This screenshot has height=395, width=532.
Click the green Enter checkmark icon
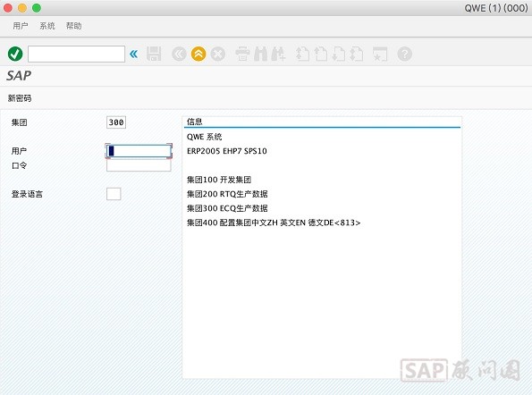click(x=15, y=54)
